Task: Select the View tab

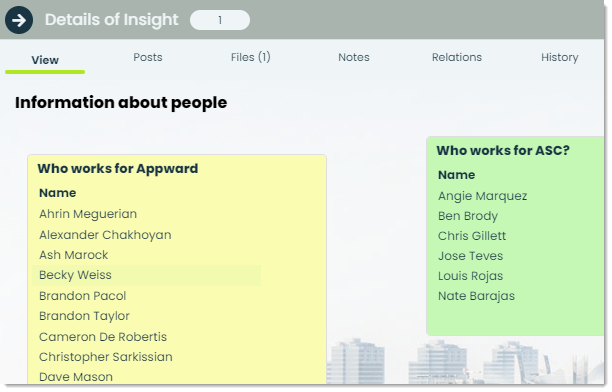Action: click(45, 60)
